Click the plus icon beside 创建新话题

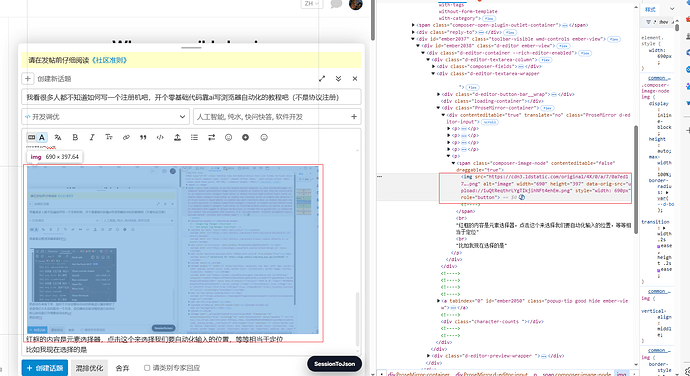click(28, 78)
